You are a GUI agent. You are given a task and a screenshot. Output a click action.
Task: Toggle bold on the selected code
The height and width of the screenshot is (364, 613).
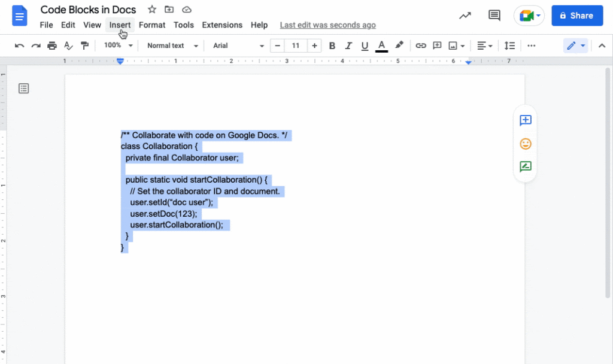coord(332,45)
